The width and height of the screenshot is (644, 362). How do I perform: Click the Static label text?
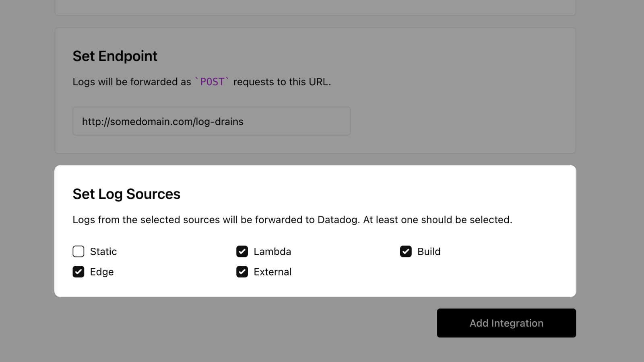pyautogui.click(x=103, y=251)
